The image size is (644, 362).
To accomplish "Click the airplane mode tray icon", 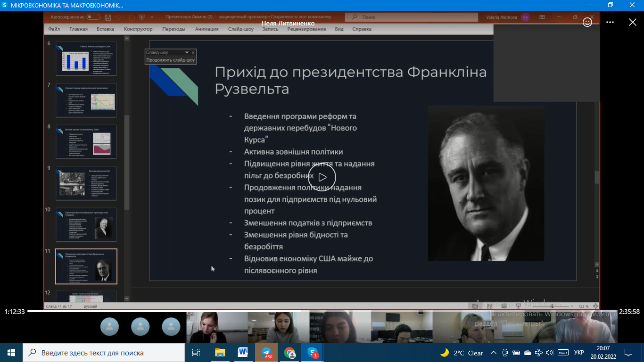I will 539,353.
